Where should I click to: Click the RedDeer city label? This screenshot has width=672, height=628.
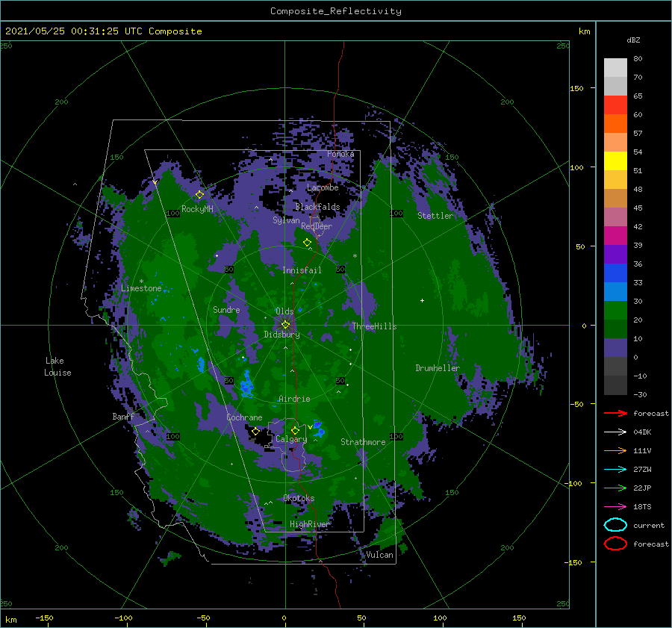317,226
